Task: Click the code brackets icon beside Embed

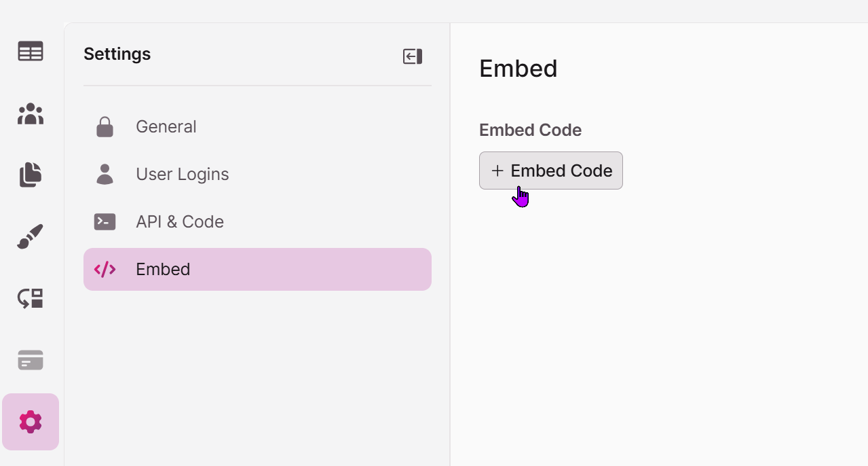Action: [x=105, y=269]
